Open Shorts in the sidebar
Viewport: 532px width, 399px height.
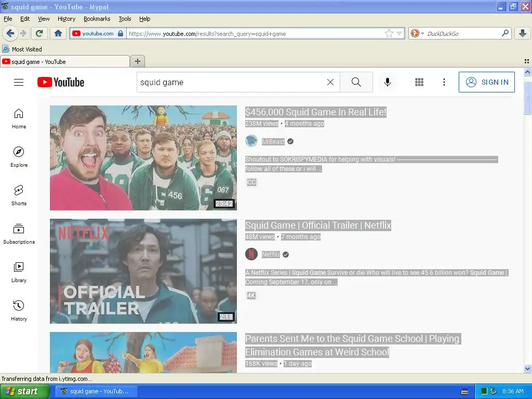pyautogui.click(x=19, y=195)
